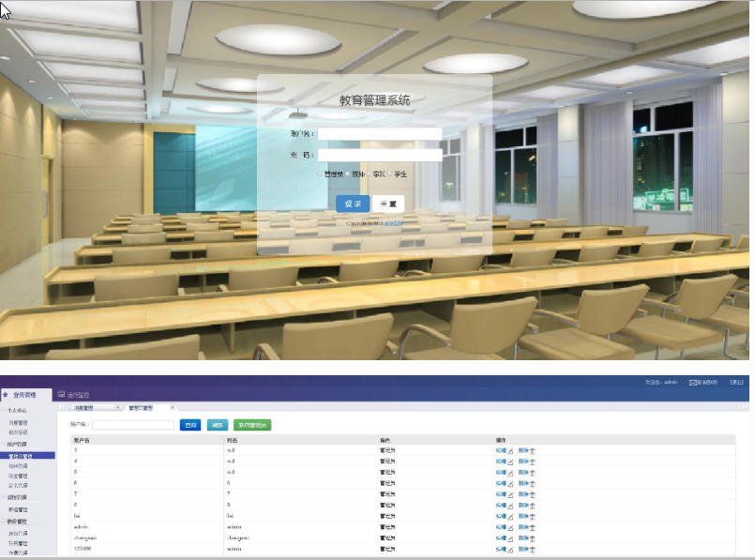The width and height of the screenshot is (755, 560).
Task: Click the edit pencil icon for account 3
Action: 510,451
